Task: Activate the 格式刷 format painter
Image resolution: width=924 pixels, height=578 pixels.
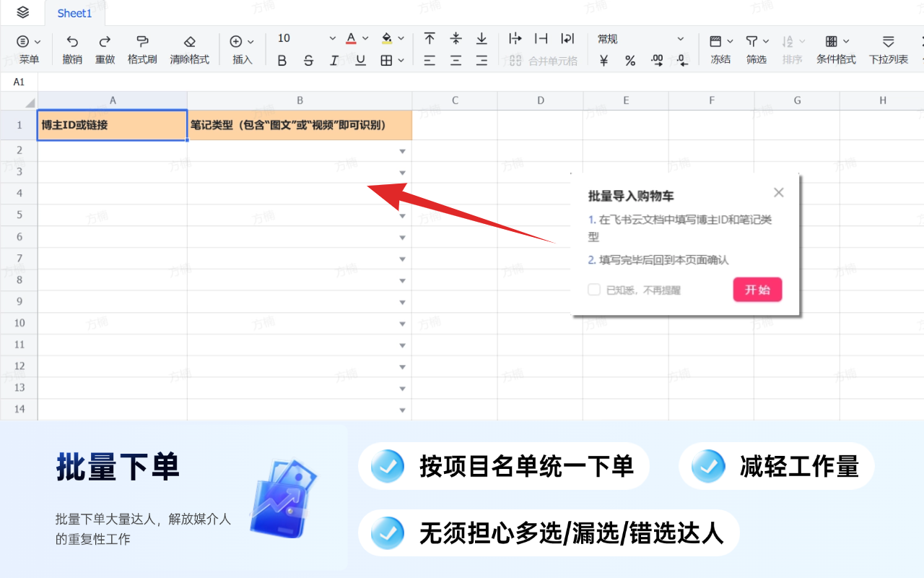Action: tap(141, 48)
